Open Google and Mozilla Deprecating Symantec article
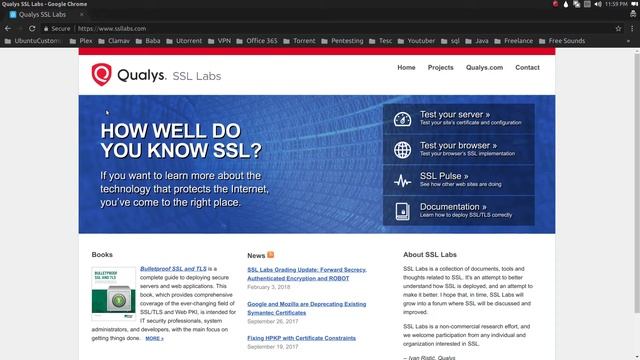This screenshot has width=640, height=360. coord(307,308)
